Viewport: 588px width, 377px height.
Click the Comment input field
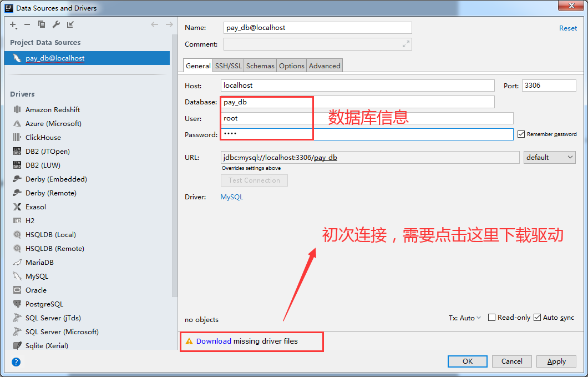[318, 44]
